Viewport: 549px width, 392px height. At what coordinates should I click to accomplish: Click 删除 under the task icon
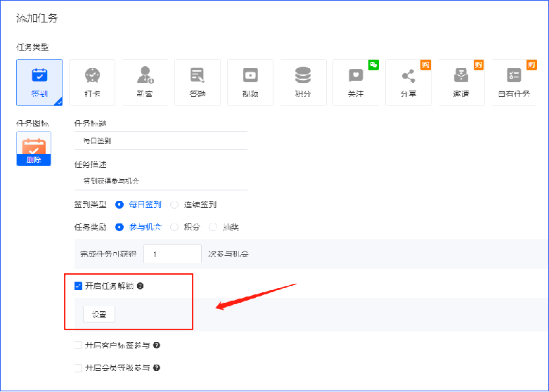[x=34, y=160]
